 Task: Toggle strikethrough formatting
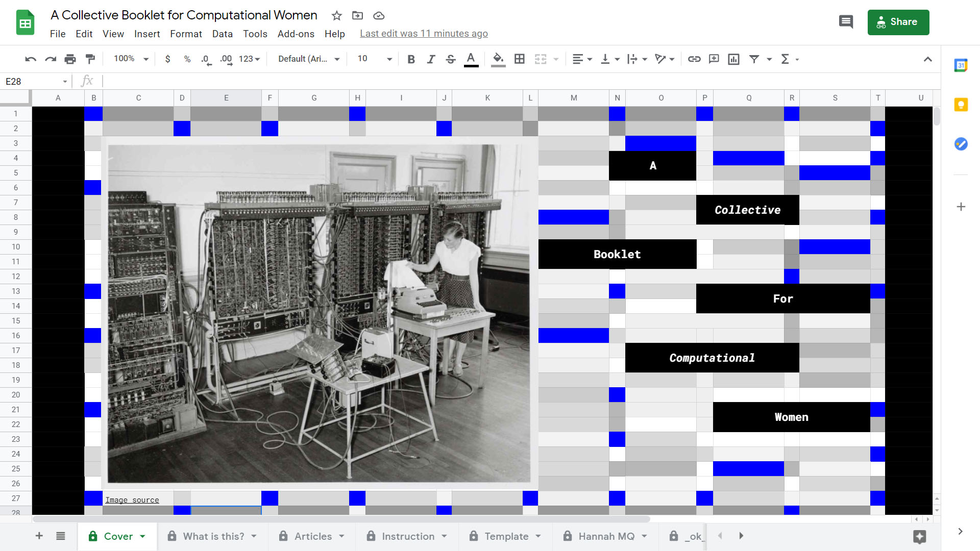[x=451, y=59]
